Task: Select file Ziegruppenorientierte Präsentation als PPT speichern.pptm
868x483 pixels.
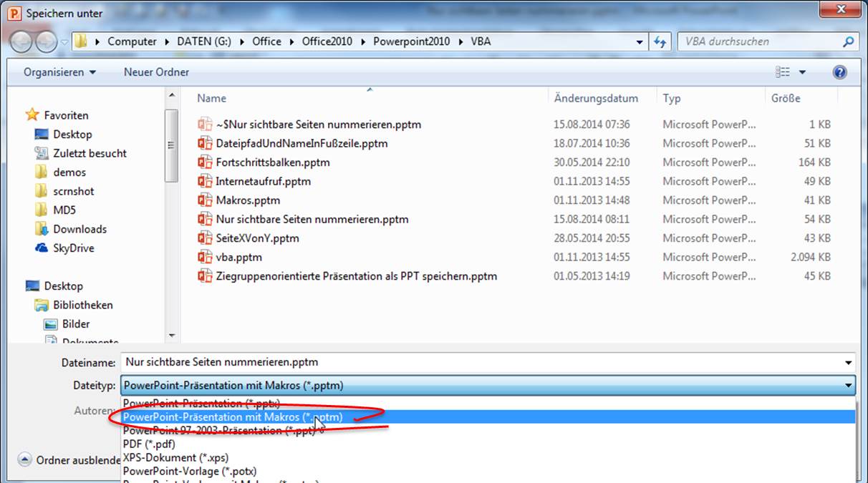Action: tap(357, 275)
